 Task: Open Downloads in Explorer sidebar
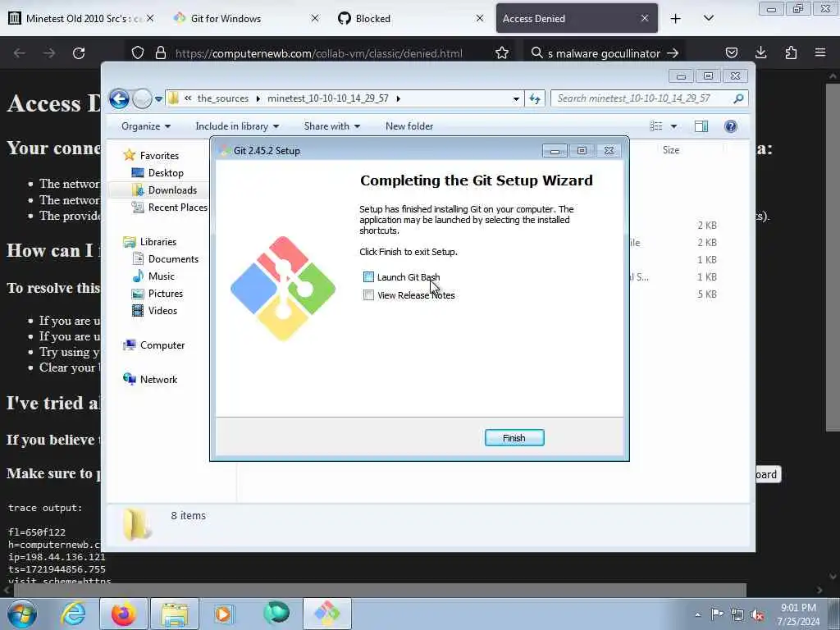pyautogui.click(x=172, y=190)
